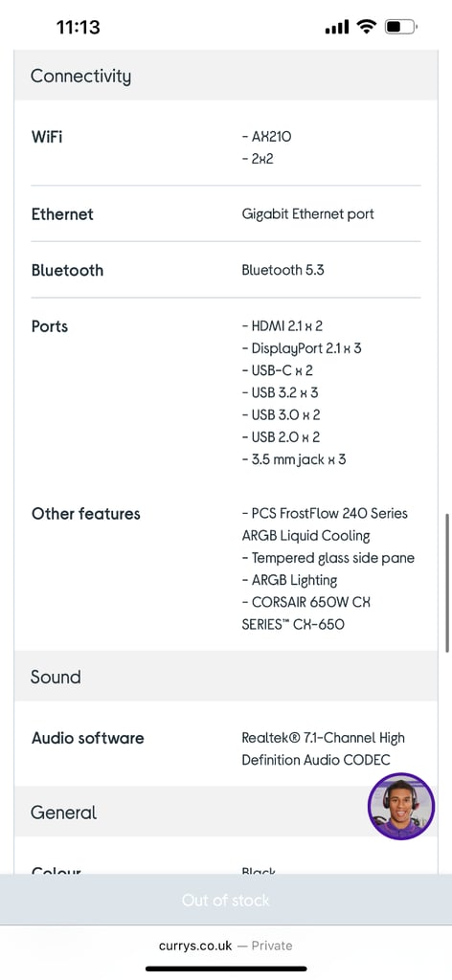452x980 pixels.
Task: Tap the HDMI 2.1 x 2 entry
Action: (282, 325)
